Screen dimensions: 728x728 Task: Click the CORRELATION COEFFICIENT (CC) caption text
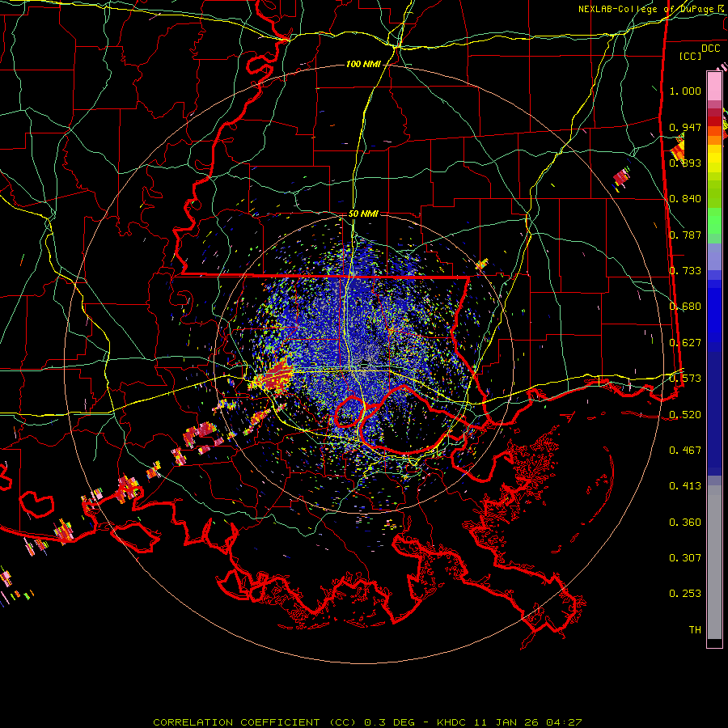click(256, 722)
